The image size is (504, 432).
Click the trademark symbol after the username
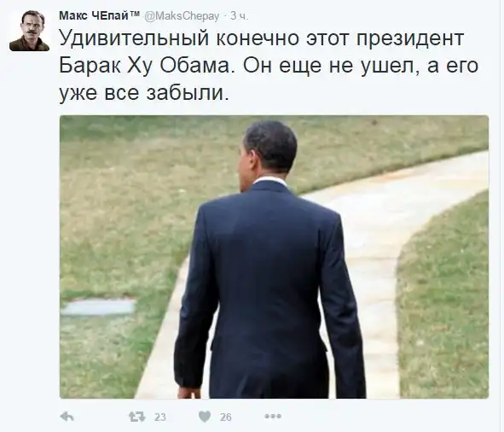tap(135, 14)
